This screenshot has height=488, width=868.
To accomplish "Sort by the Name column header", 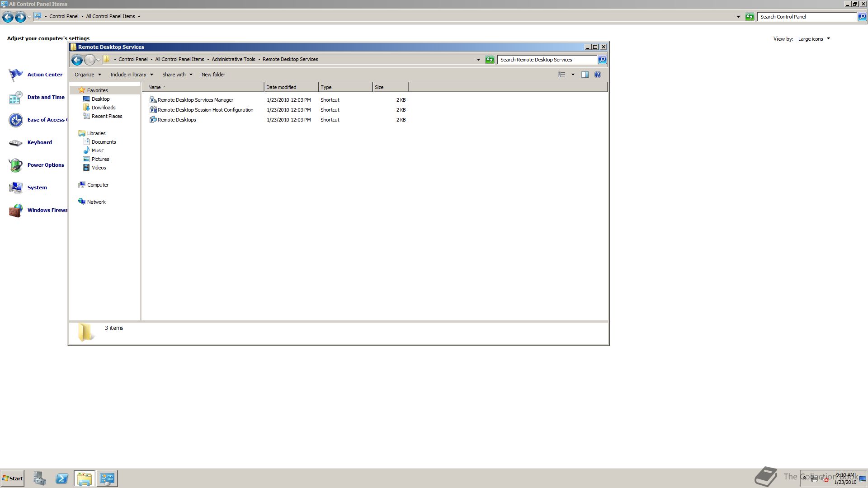I will coord(203,87).
